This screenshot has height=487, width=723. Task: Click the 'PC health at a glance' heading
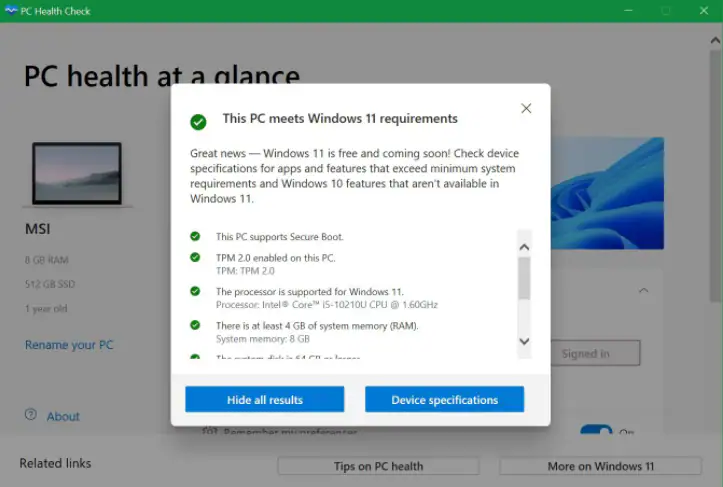(x=162, y=74)
